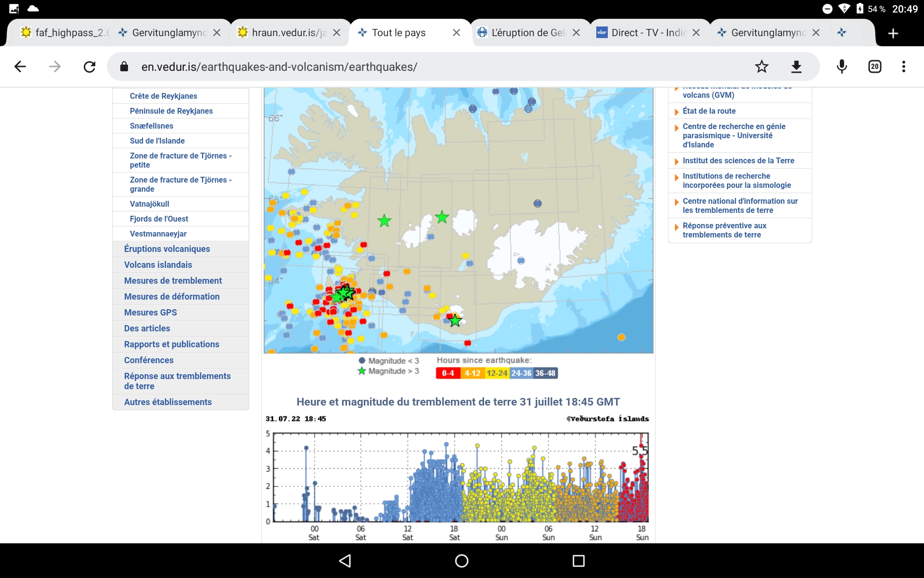Image resolution: width=924 pixels, height=578 pixels.
Task: Click the earthquake magnitude time chart
Action: point(457,478)
